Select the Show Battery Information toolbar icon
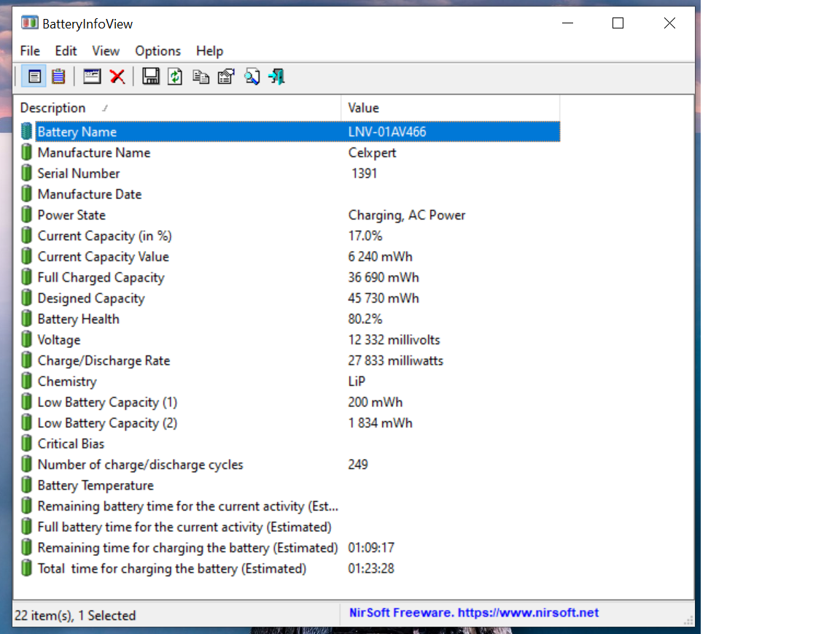 [x=34, y=77]
